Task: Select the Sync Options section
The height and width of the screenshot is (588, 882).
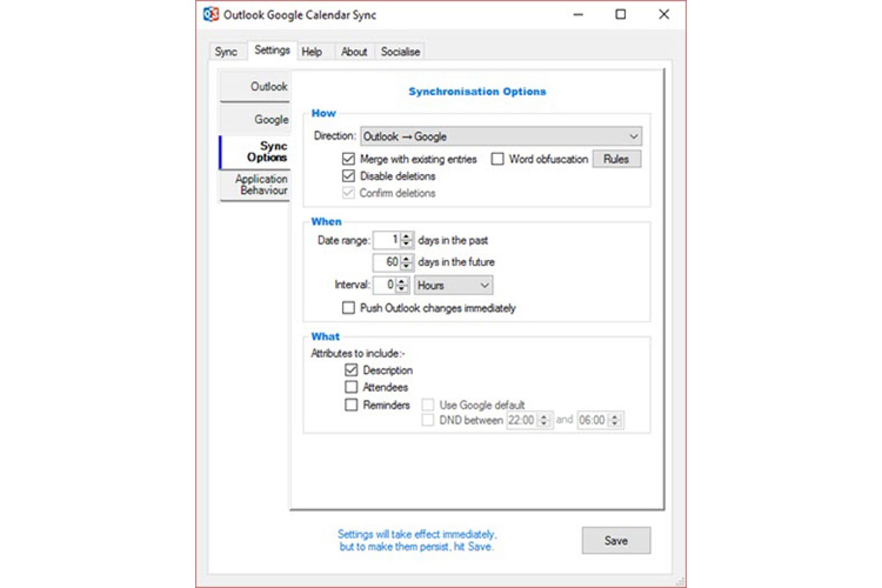Action: (x=255, y=152)
